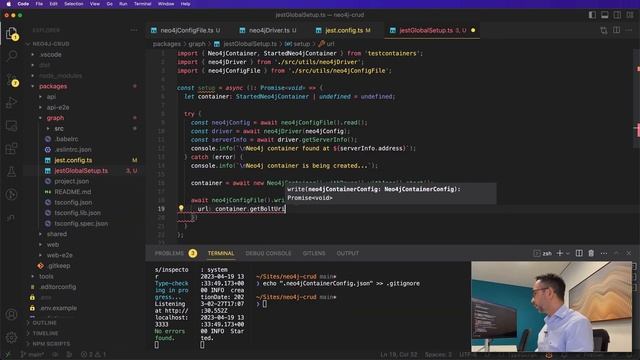The image size is (640, 360).
Task: Collapse the graph folder
Action: [55, 118]
